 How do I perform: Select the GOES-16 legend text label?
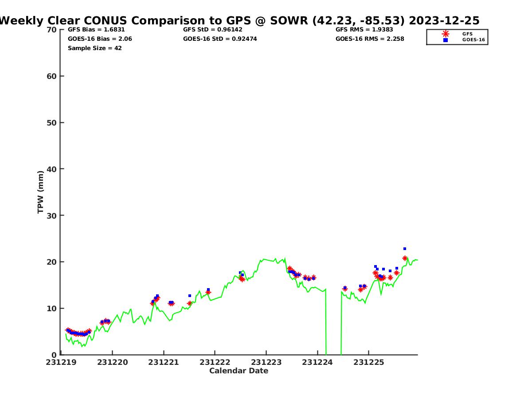(473, 40)
